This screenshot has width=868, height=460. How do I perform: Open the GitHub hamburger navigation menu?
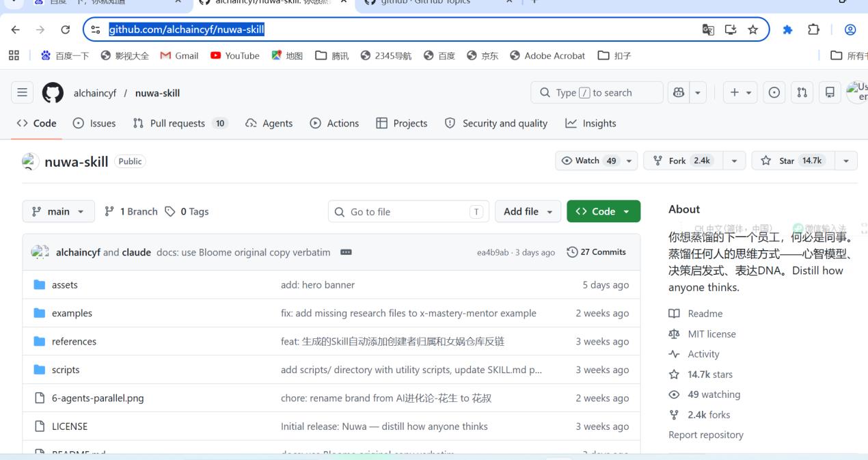click(23, 93)
